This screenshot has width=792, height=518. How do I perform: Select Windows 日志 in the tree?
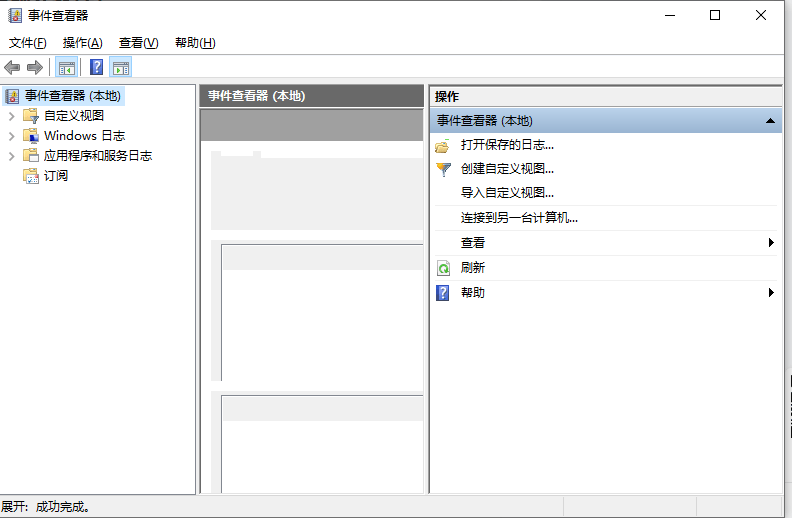84,136
